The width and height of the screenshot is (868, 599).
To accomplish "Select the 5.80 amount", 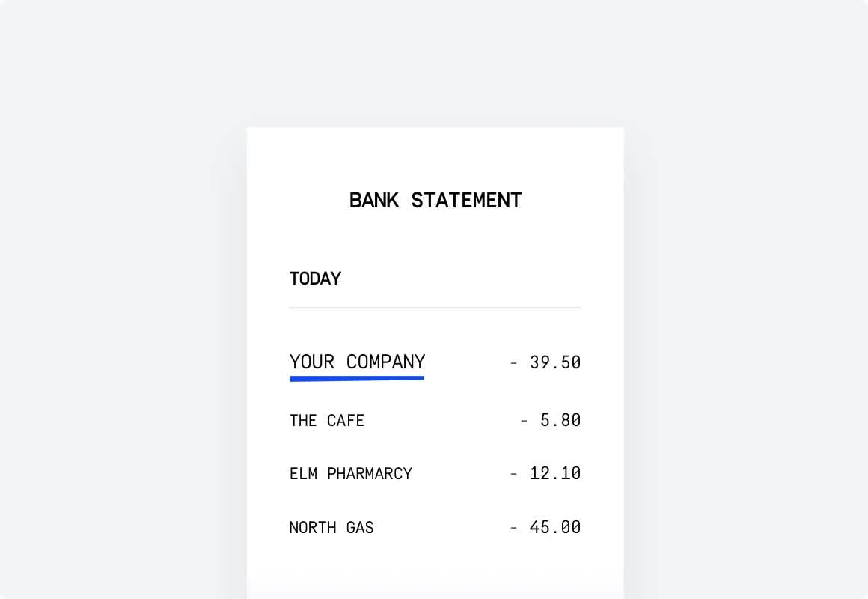I will [560, 420].
